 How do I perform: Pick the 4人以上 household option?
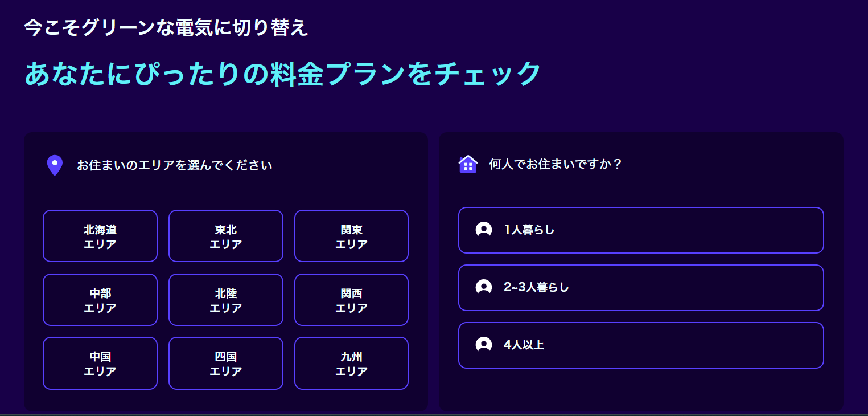(641, 345)
